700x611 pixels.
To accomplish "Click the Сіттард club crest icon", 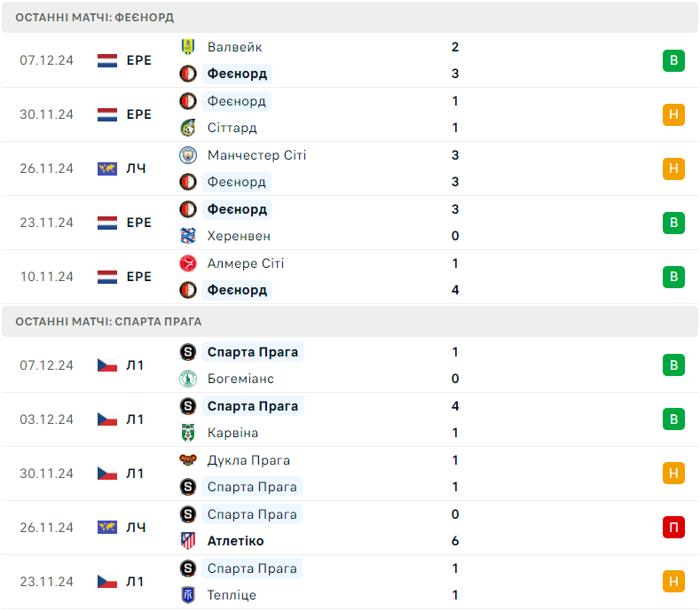I will (188, 128).
